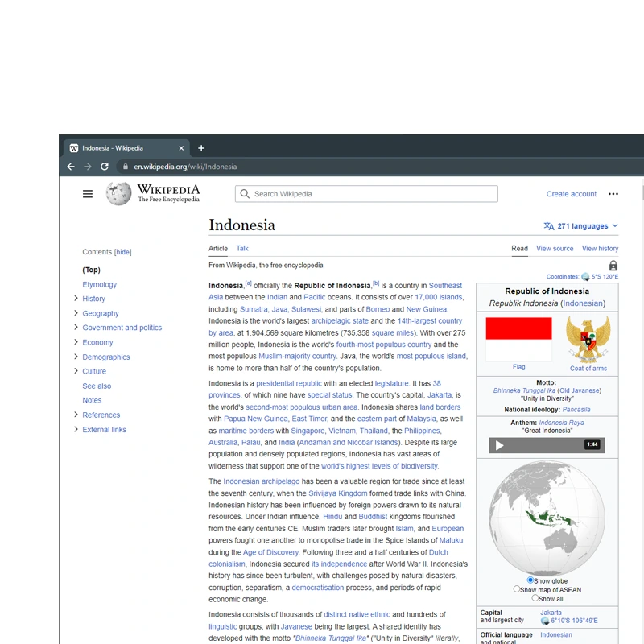Click the address bar padlock icon
This screenshot has width=644, height=644.
click(x=126, y=167)
